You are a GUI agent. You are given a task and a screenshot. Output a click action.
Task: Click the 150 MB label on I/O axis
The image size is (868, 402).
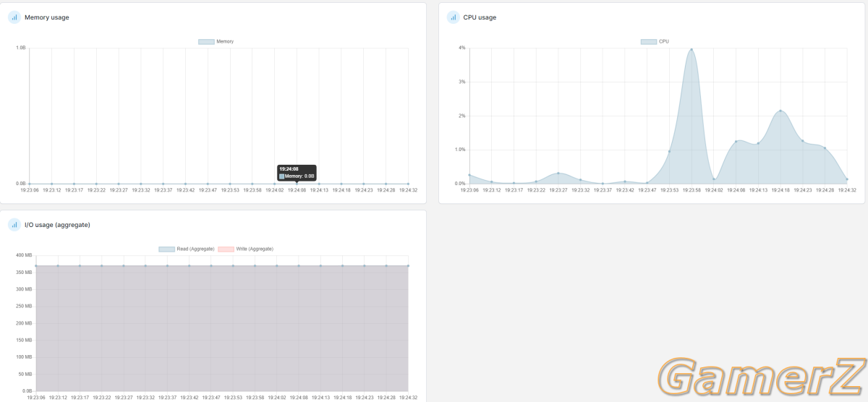pyautogui.click(x=24, y=340)
